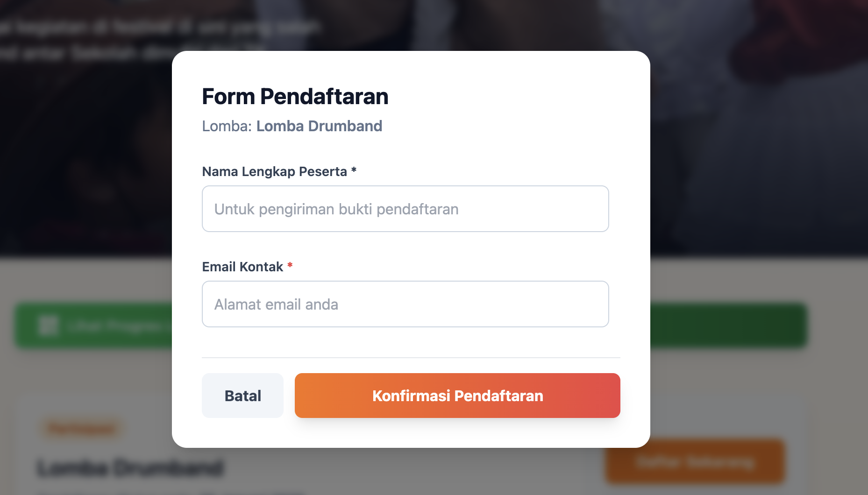Click the Nama Lengkap Peserta input field

pos(405,209)
